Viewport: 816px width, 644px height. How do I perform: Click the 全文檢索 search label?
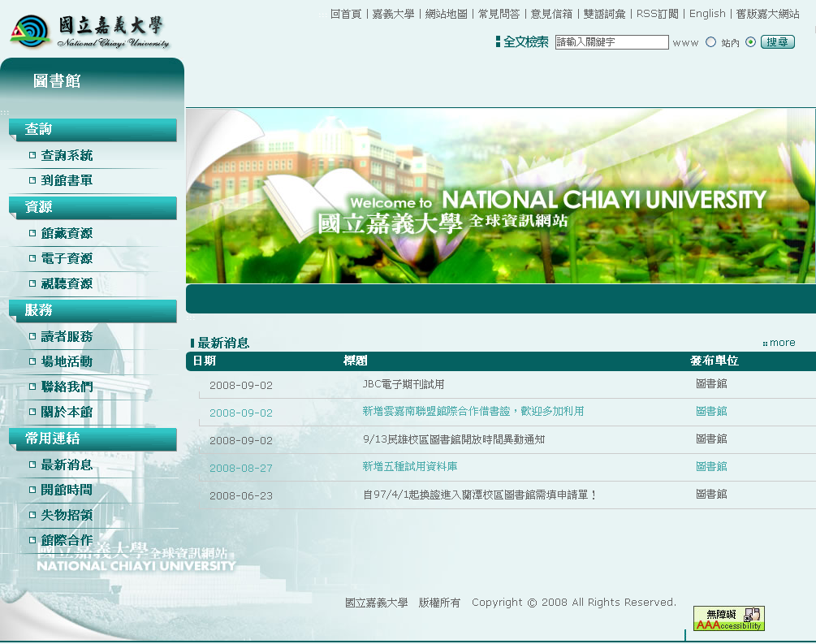[x=525, y=42]
